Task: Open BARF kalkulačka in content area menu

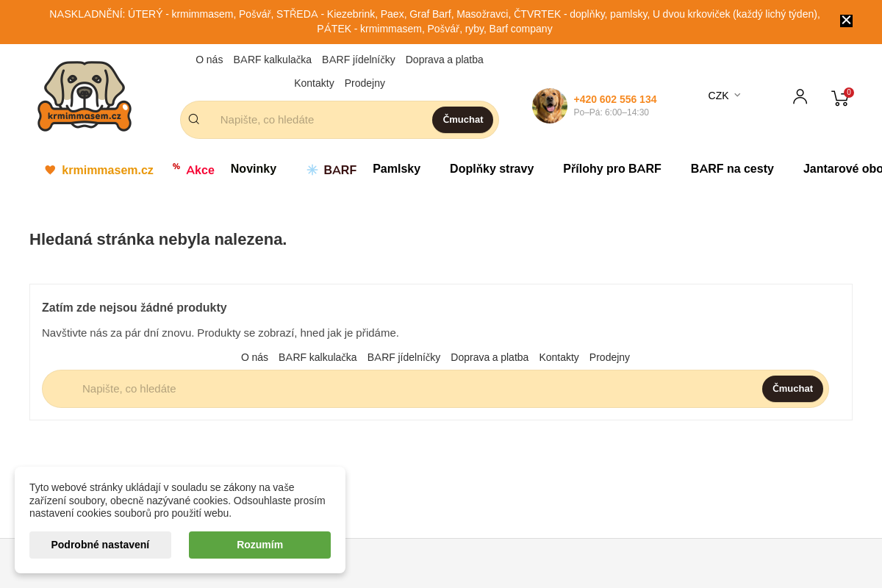Action: click(x=318, y=357)
